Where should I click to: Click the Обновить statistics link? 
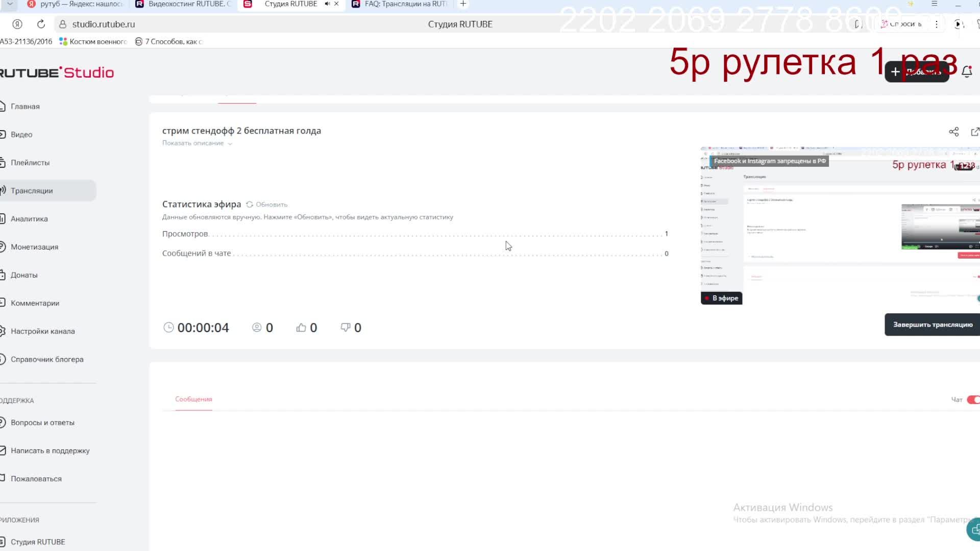pyautogui.click(x=272, y=205)
